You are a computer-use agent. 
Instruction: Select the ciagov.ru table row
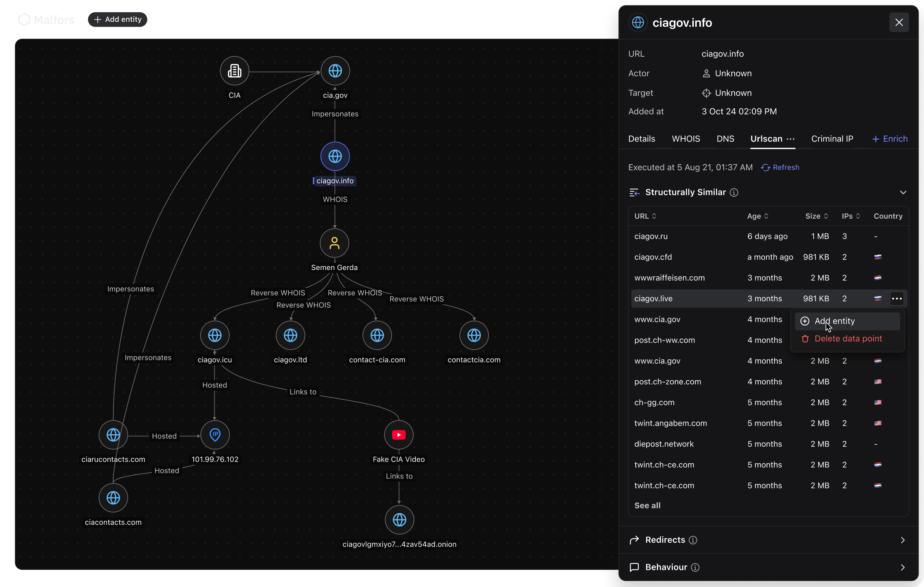point(769,237)
